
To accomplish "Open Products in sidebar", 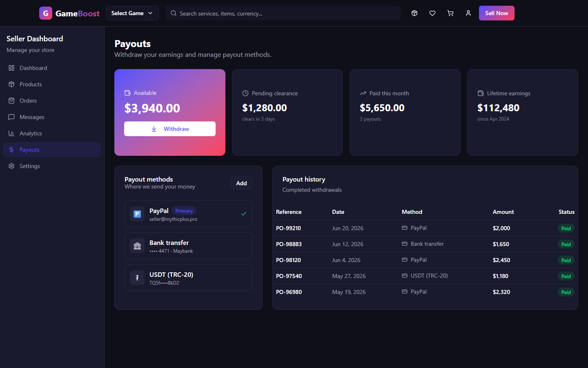I will (x=52, y=84).
